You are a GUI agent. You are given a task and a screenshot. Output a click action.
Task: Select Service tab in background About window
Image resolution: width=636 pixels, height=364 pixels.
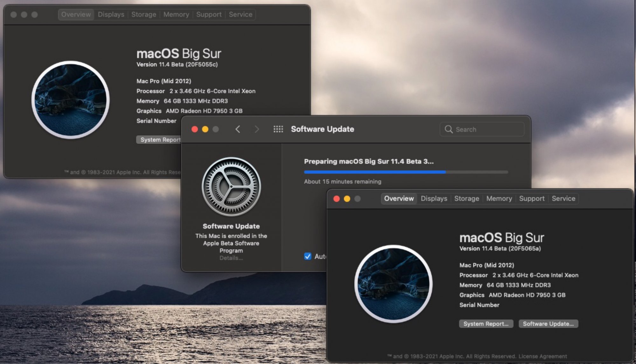(x=240, y=15)
